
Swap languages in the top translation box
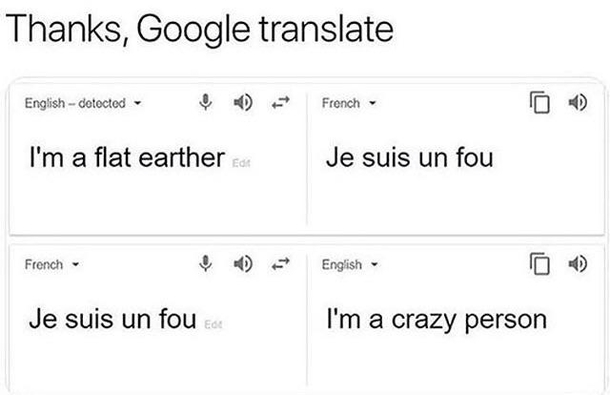point(280,103)
